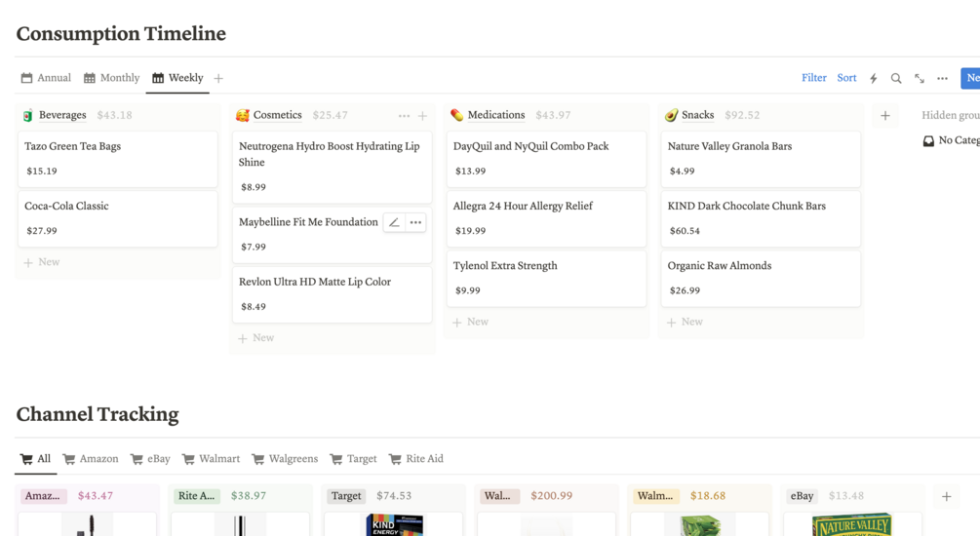Click the Walmart yellow group tag
980x536 pixels.
[x=655, y=496]
